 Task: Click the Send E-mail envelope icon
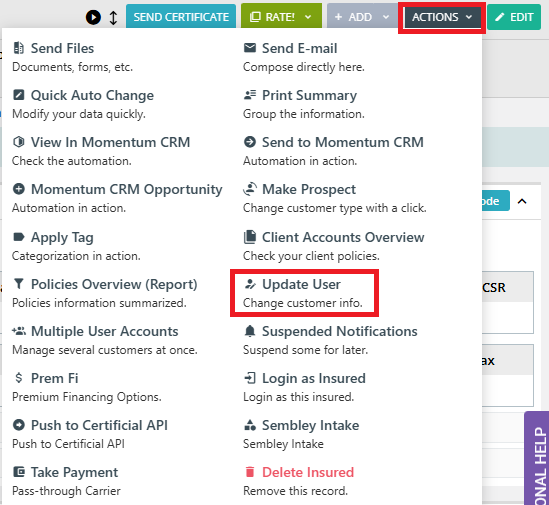pyautogui.click(x=250, y=48)
